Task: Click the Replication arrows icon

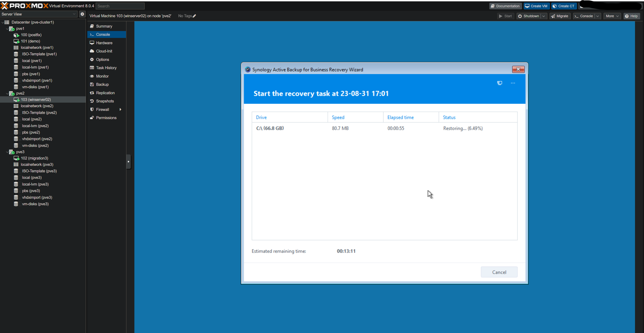Action: click(92, 93)
